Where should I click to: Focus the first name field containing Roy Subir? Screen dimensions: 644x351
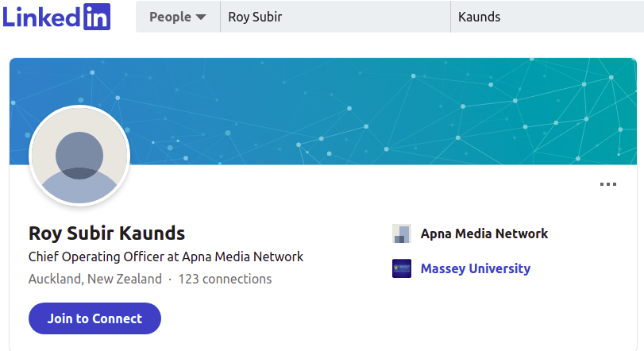tap(335, 17)
